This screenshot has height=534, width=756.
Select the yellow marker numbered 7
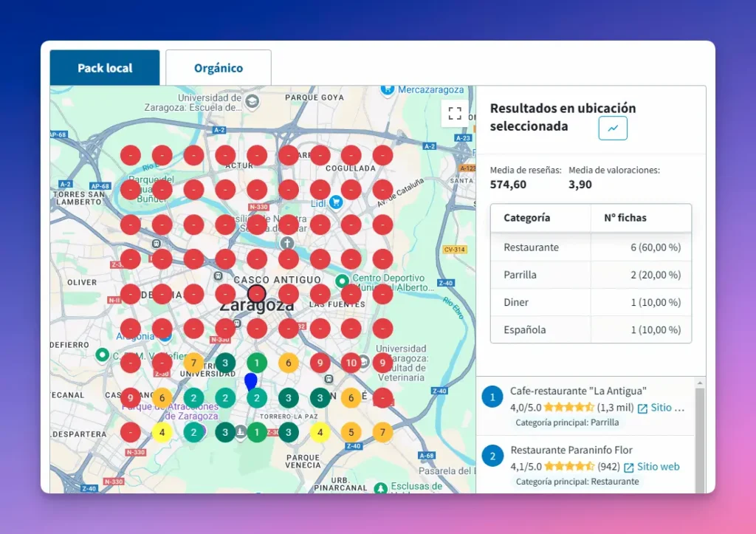tap(193, 363)
